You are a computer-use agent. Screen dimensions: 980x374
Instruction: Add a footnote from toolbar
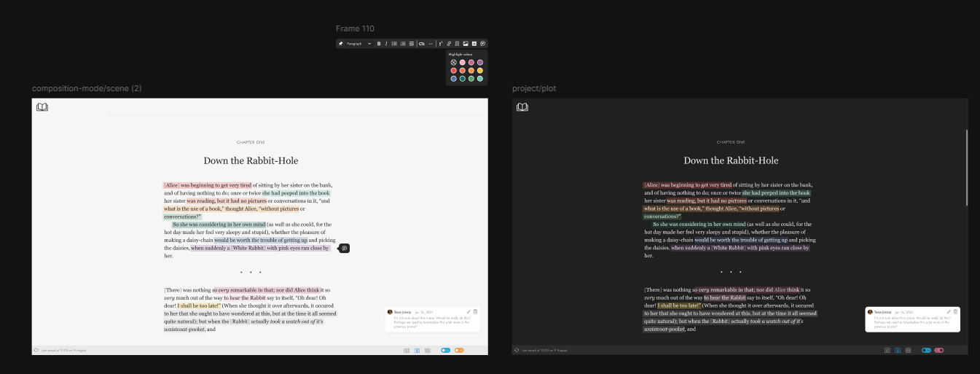point(441,44)
